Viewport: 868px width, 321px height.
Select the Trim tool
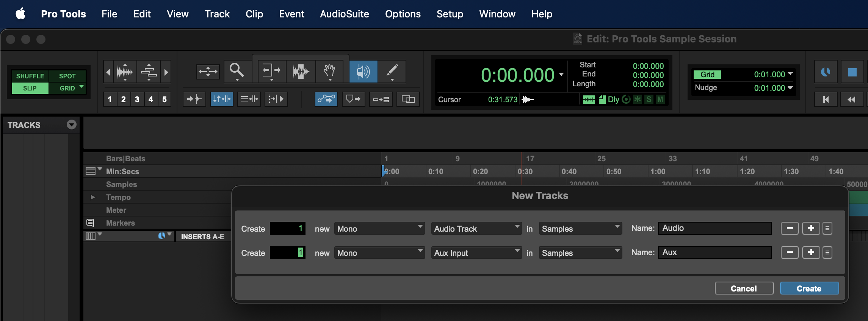(x=271, y=71)
